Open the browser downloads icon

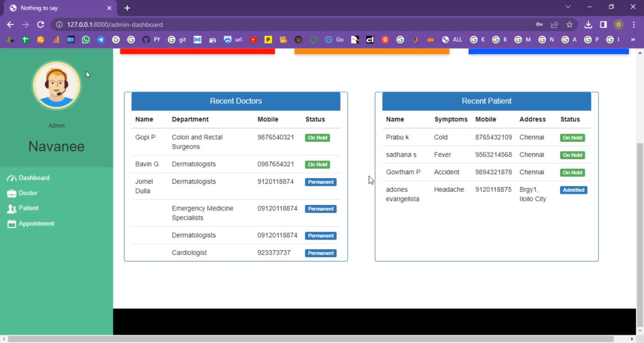tap(588, 24)
